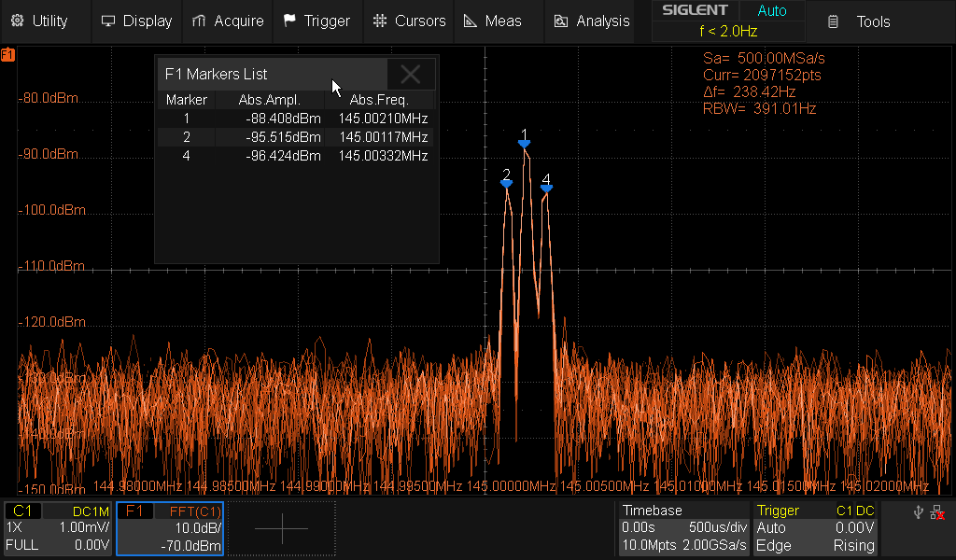Image resolution: width=956 pixels, height=560 pixels.
Task: Add a new channel with plus box
Action: coord(282,528)
